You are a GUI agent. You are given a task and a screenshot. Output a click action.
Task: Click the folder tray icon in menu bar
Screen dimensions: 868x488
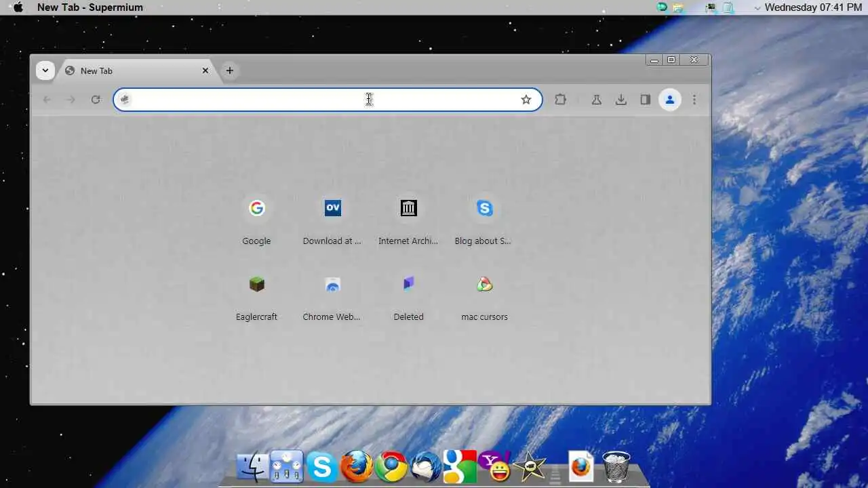pos(677,7)
